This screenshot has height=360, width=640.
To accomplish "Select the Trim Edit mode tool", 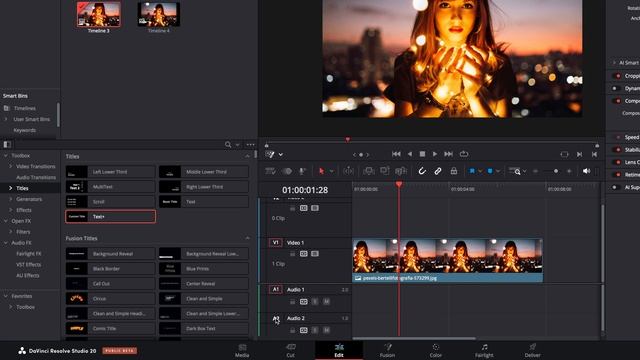I will pyautogui.click(x=349, y=171).
